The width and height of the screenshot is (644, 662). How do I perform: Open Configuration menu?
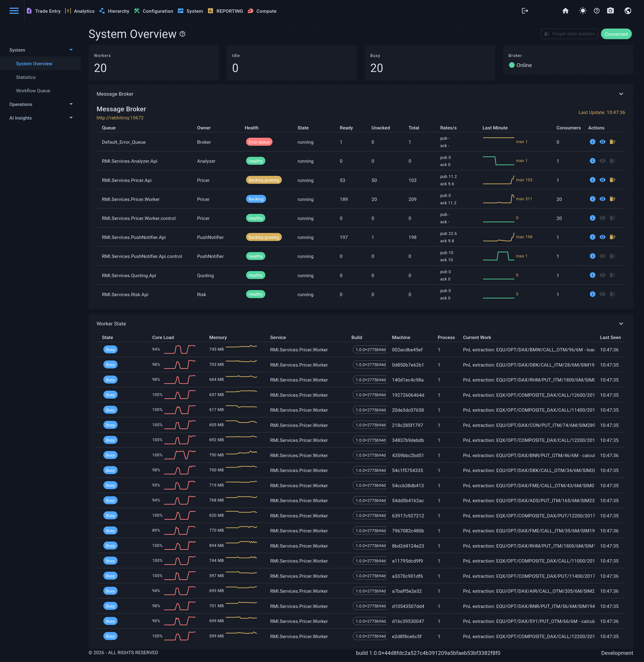point(154,11)
